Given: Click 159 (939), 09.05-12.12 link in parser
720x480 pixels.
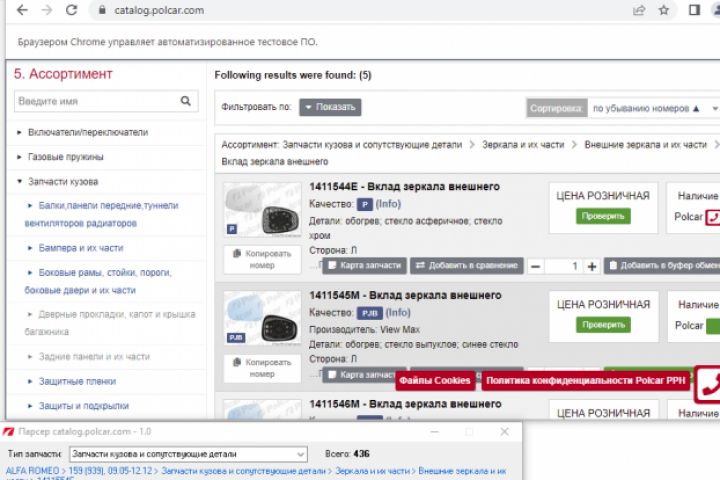Looking at the screenshot, I should pyautogui.click(x=110, y=471).
